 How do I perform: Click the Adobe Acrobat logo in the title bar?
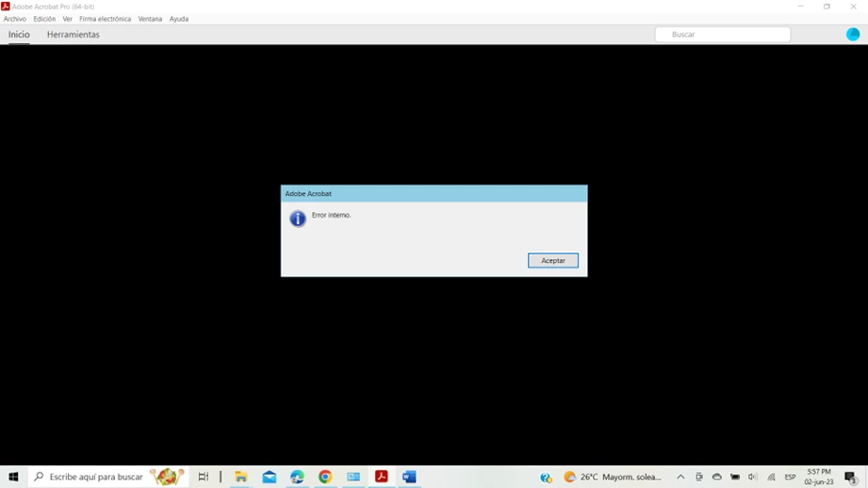tap(6, 6)
